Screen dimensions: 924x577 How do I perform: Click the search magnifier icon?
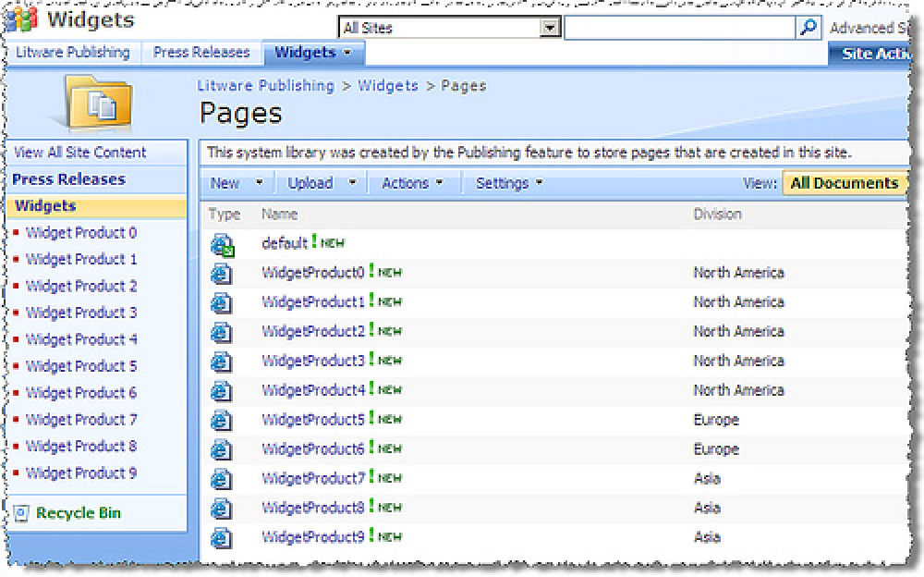[808, 27]
